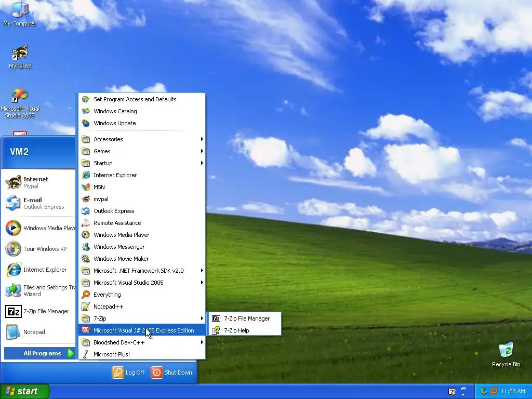Open Remote Assistance
The image size is (532, 399).
[142, 223]
